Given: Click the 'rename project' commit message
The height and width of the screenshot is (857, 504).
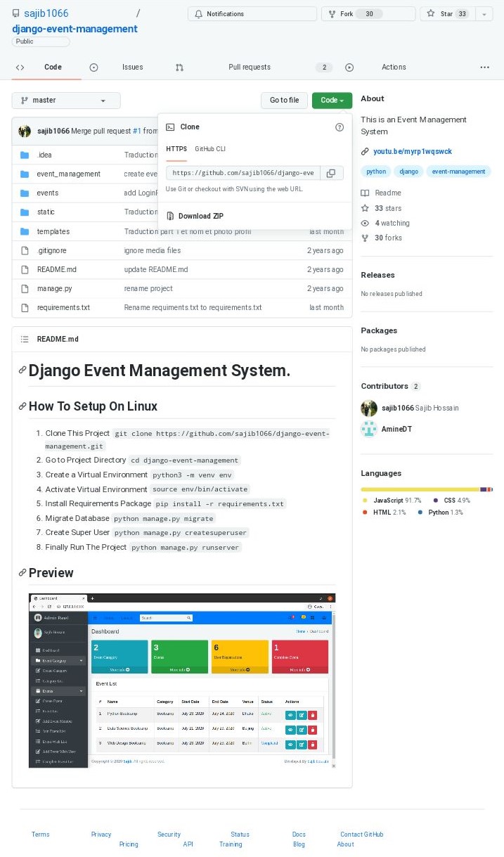Looking at the screenshot, I should tap(148, 288).
